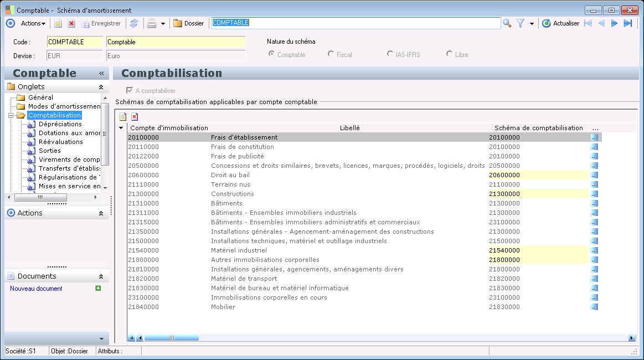Open the Actions dropdown menu
The width and height of the screenshot is (644, 360).
33,23
